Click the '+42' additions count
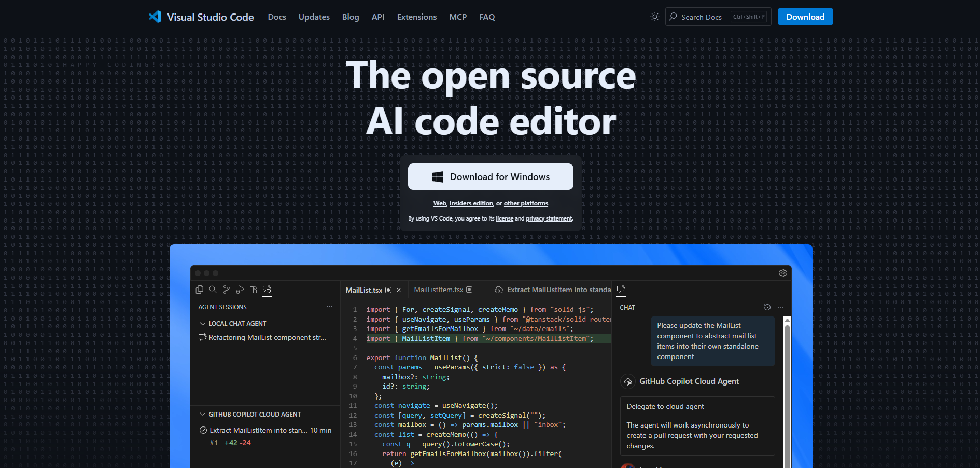The height and width of the screenshot is (468, 980). coord(231,443)
